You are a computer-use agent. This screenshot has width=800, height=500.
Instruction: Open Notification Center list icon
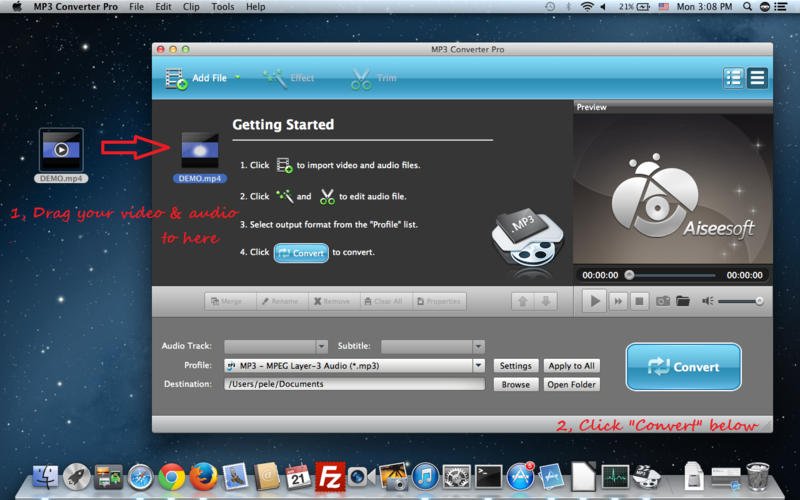tap(781, 7)
